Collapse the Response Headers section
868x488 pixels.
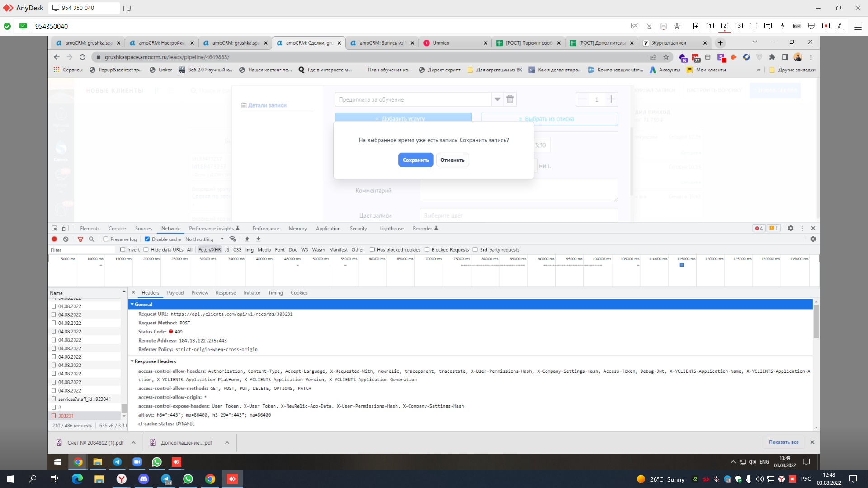pos(132,361)
